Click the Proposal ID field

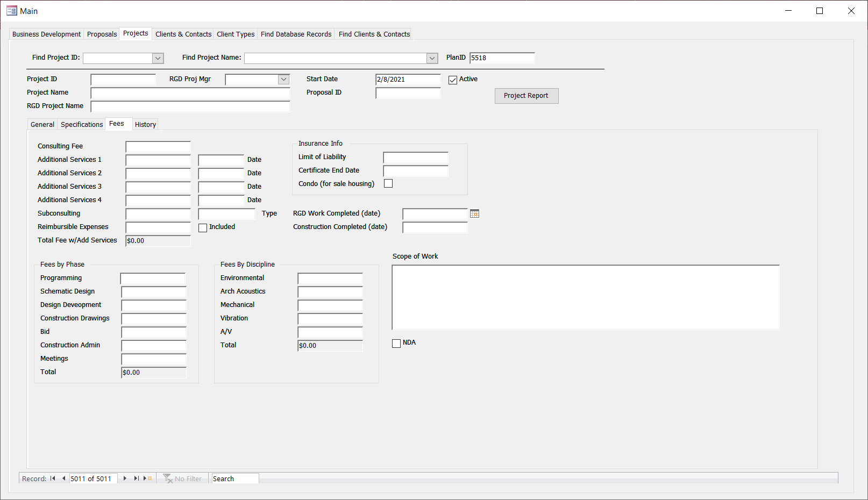coord(408,93)
